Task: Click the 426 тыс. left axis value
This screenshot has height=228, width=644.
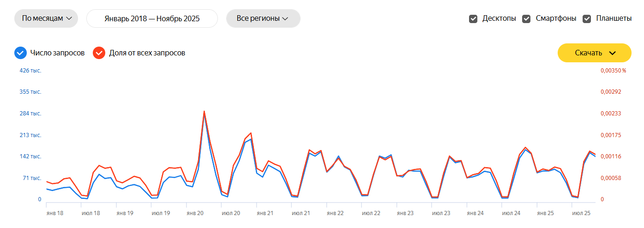Action: click(x=30, y=71)
